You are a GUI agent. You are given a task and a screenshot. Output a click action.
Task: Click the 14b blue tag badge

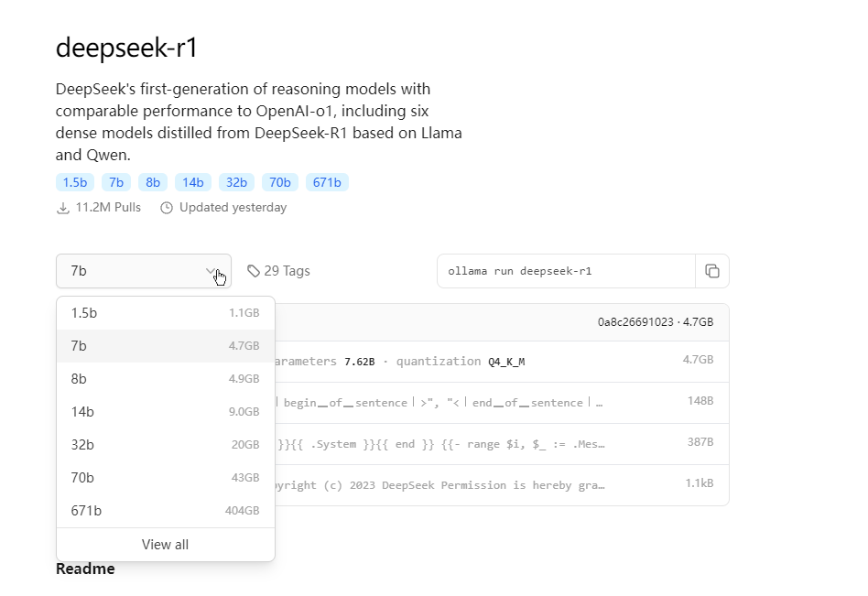click(193, 182)
